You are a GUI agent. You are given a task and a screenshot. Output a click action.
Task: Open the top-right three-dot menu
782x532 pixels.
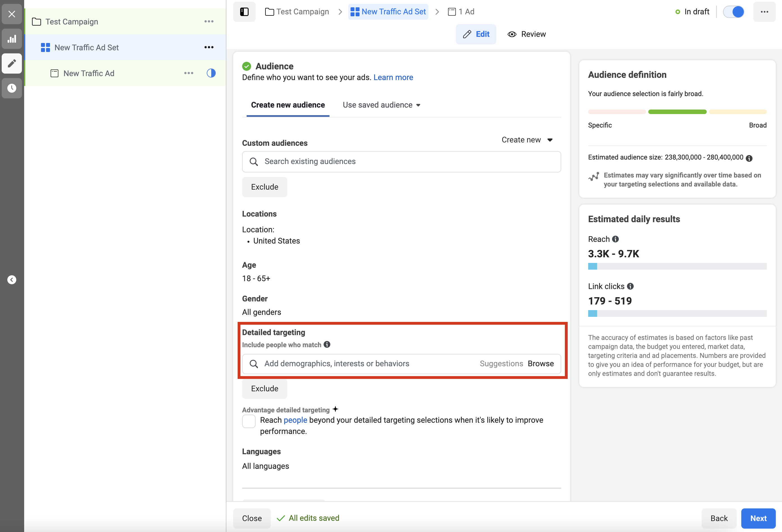point(764,12)
